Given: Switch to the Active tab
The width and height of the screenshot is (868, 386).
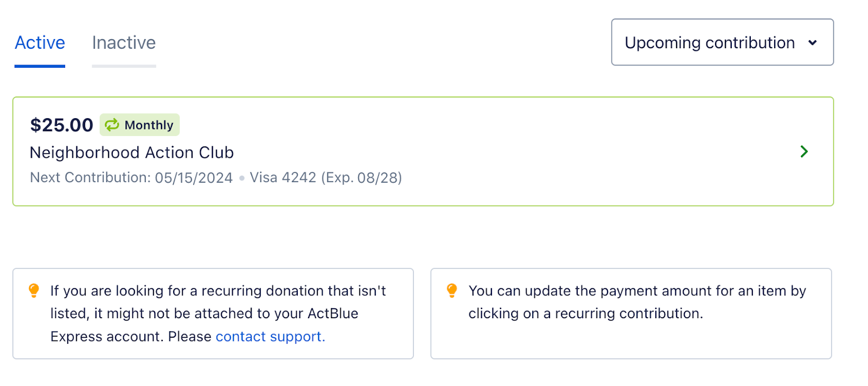Looking at the screenshot, I should pos(40,43).
